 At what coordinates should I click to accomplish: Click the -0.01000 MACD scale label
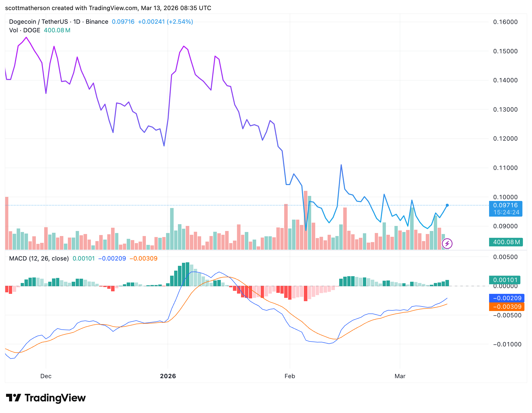pyautogui.click(x=507, y=344)
